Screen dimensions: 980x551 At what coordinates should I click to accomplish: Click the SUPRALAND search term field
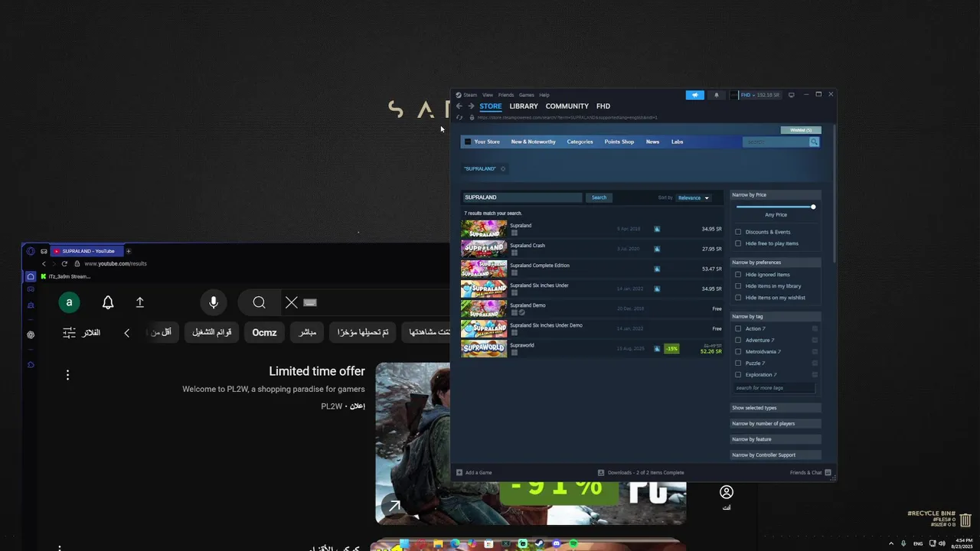[x=522, y=197]
